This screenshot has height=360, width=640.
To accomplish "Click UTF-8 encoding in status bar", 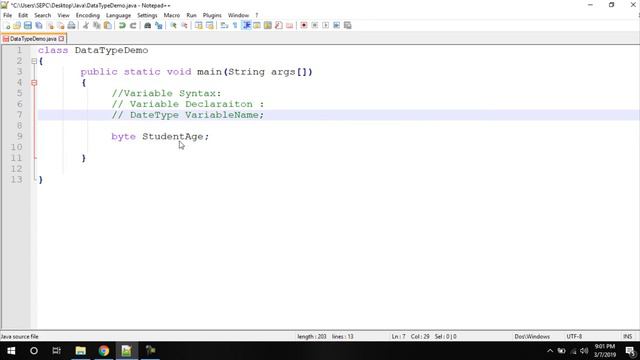I will point(574,337).
